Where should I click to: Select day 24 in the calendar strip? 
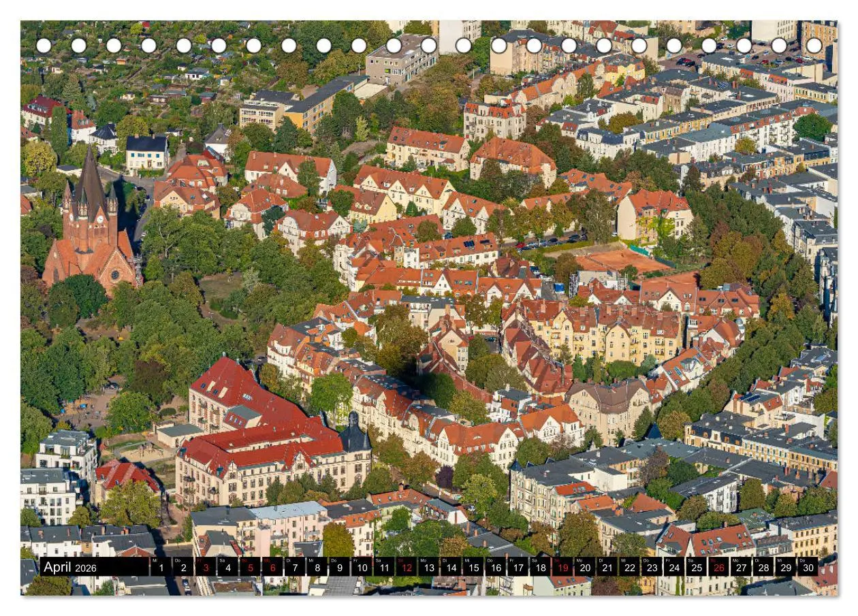[x=674, y=567]
